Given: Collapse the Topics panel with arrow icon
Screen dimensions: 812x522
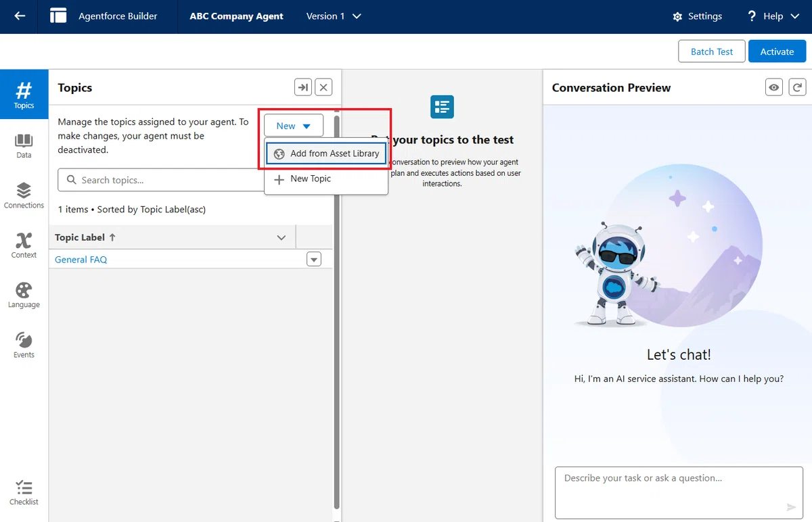Looking at the screenshot, I should (x=303, y=87).
